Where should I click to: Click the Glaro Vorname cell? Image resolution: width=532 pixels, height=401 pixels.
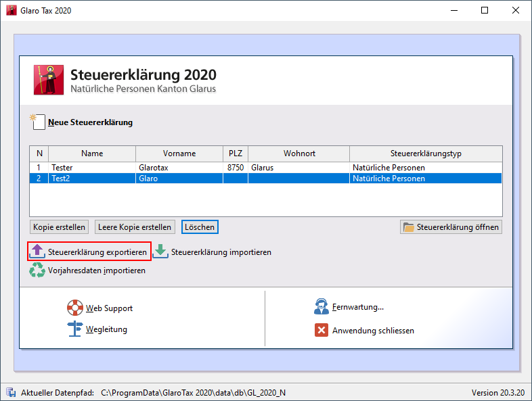point(179,179)
